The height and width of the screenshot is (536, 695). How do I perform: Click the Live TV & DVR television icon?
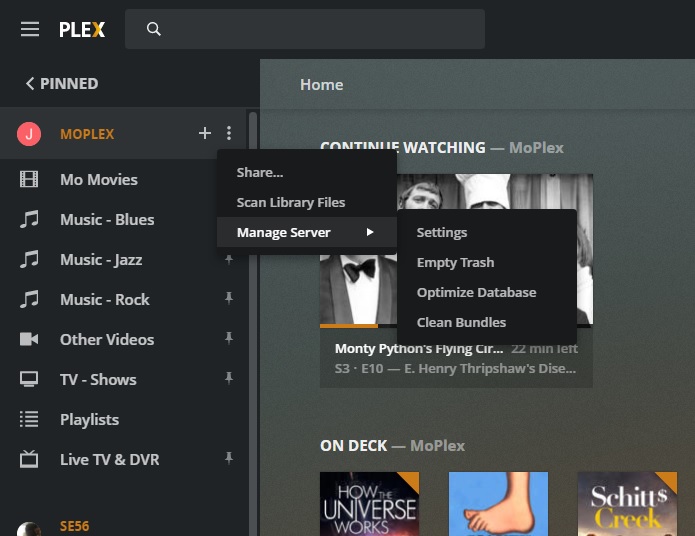29,459
